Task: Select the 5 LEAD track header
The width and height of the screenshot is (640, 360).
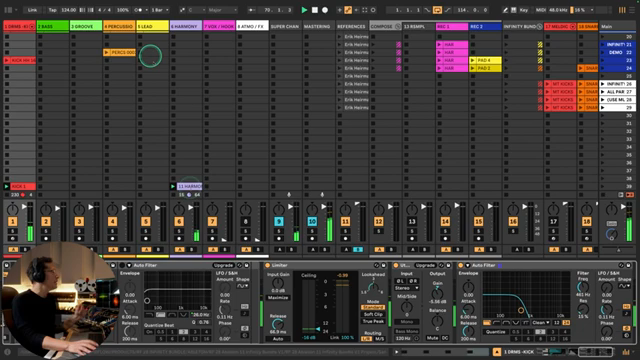Action: tap(152, 26)
